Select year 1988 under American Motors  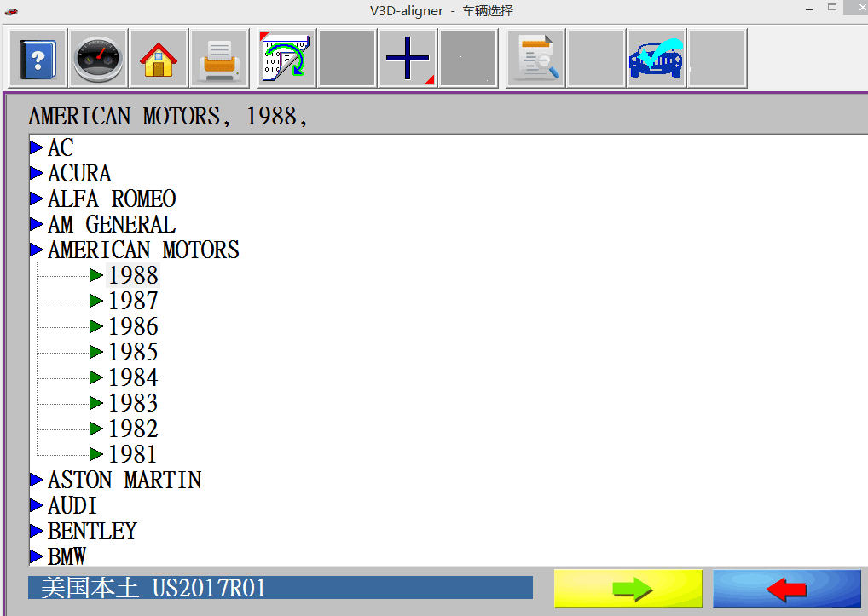133,275
